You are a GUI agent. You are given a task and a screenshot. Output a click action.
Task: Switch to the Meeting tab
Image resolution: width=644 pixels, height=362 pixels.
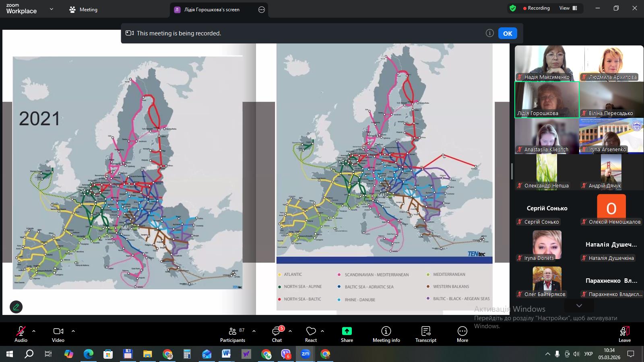[x=83, y=10]
